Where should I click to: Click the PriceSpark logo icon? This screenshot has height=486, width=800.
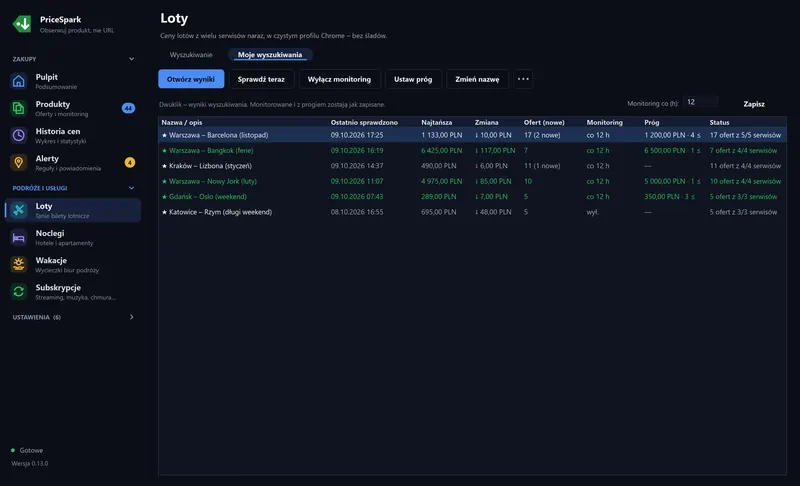(x=22, y=24)
